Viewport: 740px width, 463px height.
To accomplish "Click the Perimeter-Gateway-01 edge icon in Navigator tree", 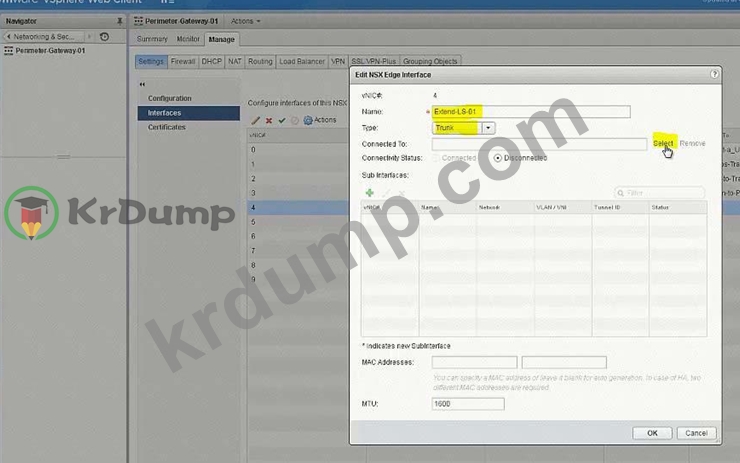I will coord(8,51).
